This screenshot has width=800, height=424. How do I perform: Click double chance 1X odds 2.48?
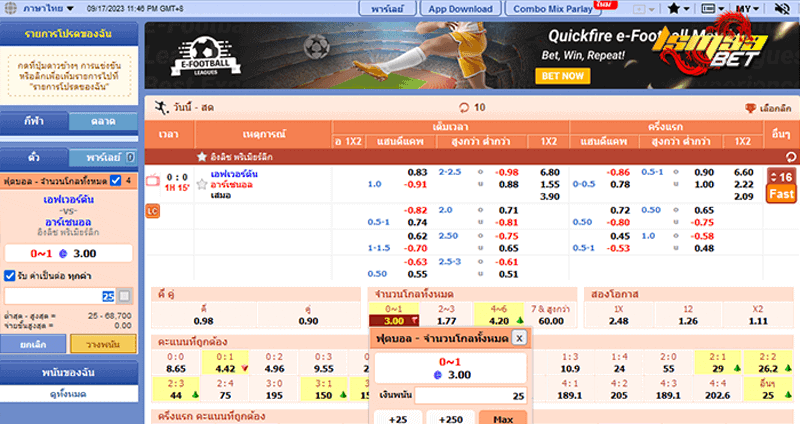(x=618, y=321)
